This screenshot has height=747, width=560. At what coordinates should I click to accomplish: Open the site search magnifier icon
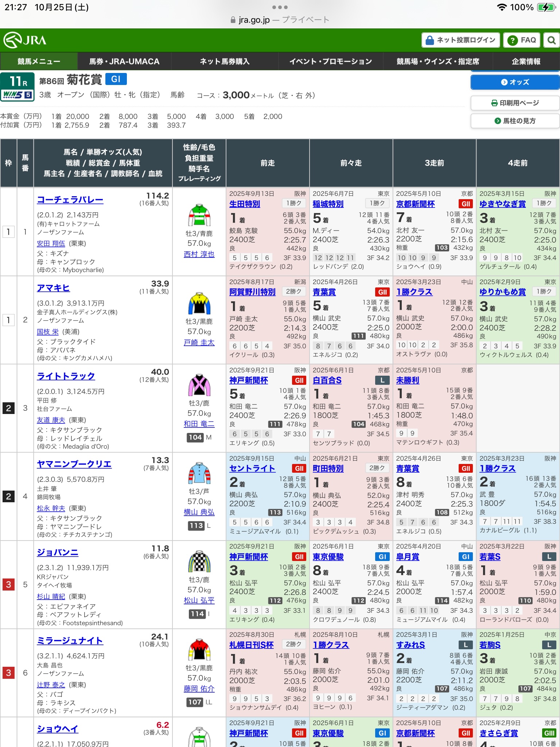[x=551, y=40]
